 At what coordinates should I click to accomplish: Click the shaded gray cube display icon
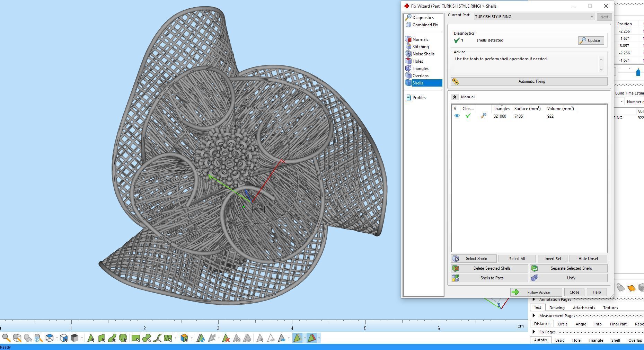pyautogui.click(x=74, y=338)
